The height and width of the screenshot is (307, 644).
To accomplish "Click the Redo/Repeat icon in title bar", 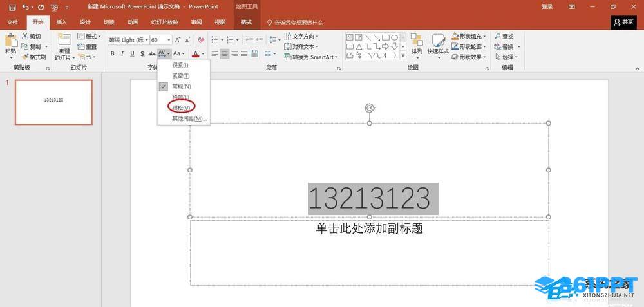I will pos(41,7).
